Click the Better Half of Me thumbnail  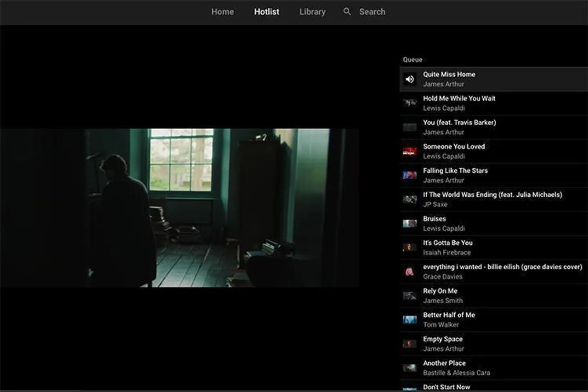[410, 319]
